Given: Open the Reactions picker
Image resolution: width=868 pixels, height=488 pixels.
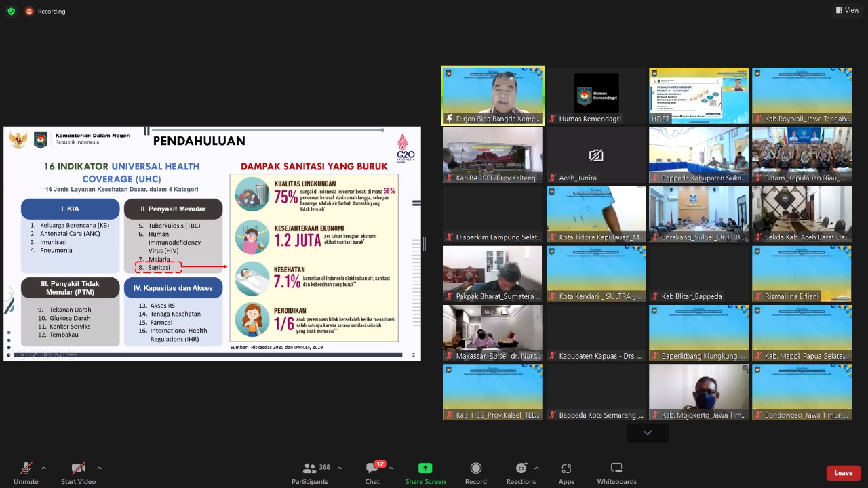Looking at the screenshot, I should coord(520,472).
